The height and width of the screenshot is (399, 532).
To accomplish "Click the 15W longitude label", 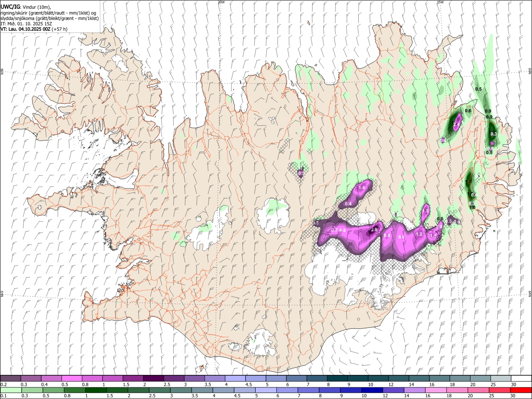I will (x=440, y=2).
